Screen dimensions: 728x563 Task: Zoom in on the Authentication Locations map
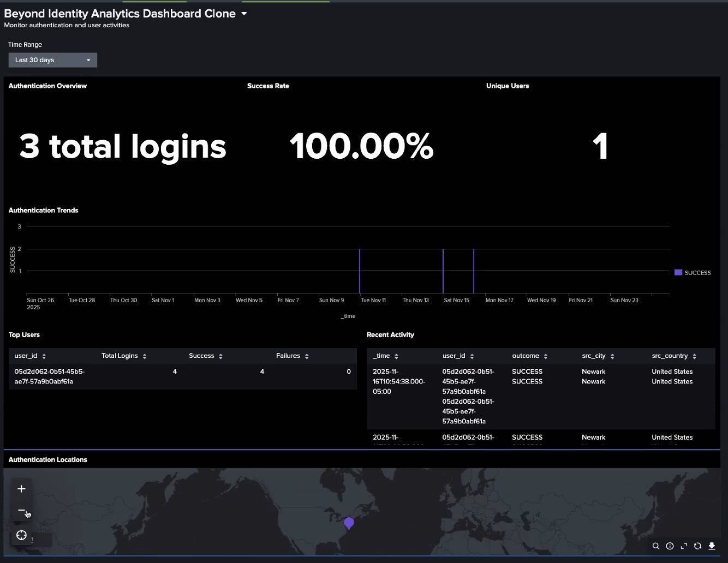(21, 489)
